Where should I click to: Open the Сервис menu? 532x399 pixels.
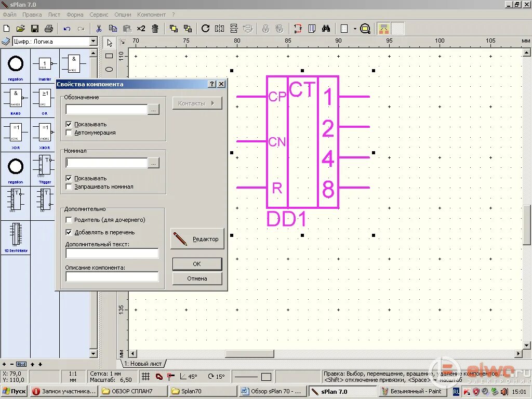99,15
